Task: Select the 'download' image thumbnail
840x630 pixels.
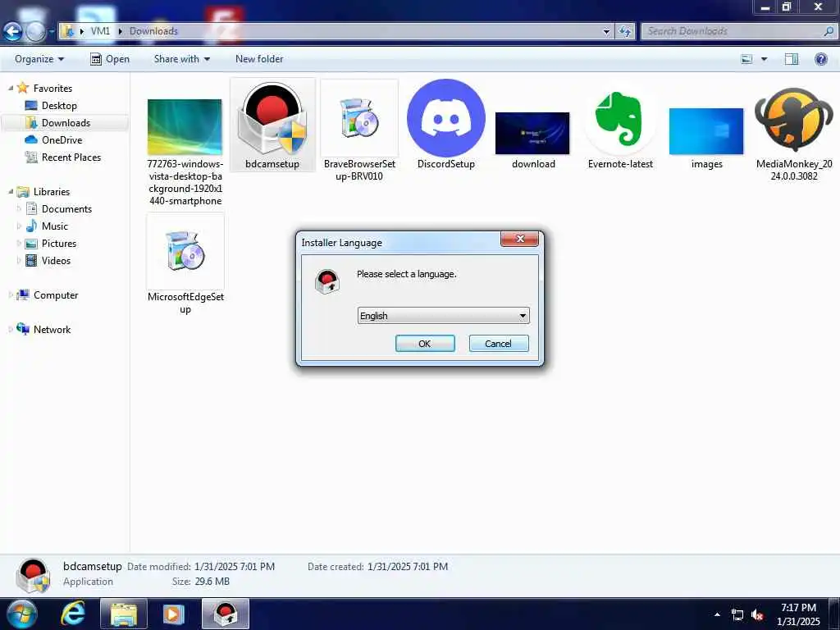Action: (x=532, y=134)
